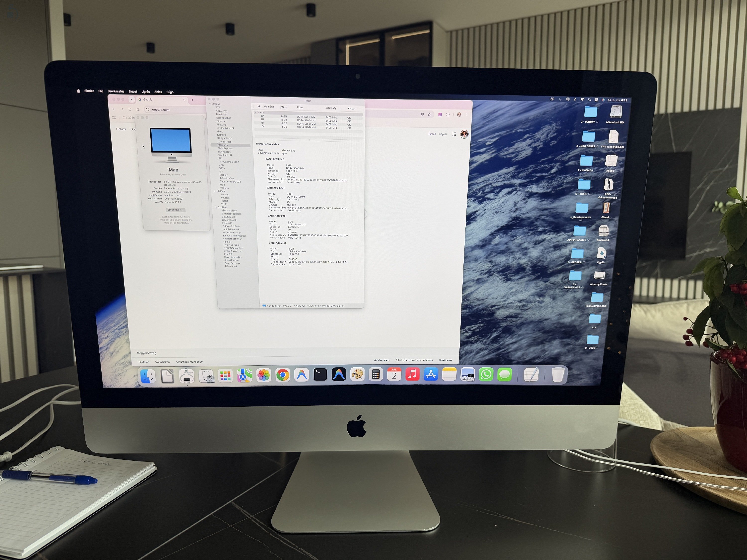Click the Siri icon in menu bar
This screenshot has height=560, width=747.
pyautogui.click(x=603, y=100)
